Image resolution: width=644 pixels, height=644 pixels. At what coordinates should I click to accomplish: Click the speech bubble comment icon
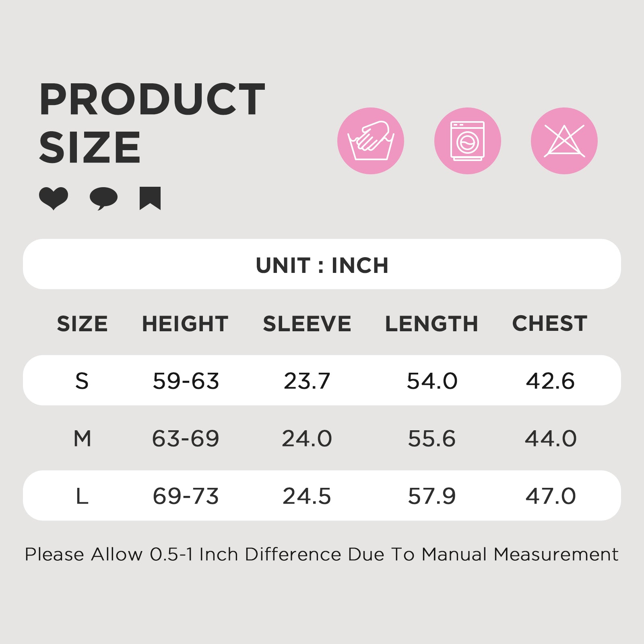click(x=103, y=198)
